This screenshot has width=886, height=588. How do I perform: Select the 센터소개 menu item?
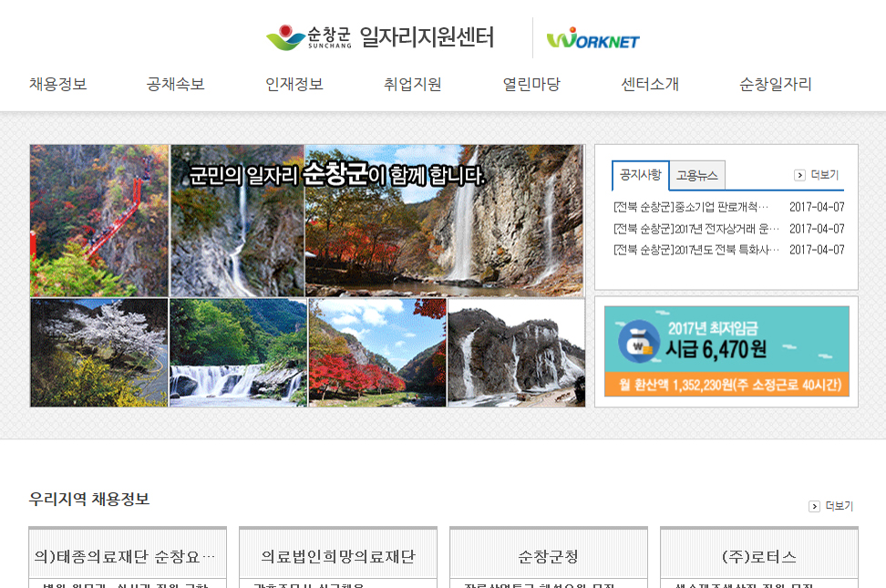click(650, 85)
